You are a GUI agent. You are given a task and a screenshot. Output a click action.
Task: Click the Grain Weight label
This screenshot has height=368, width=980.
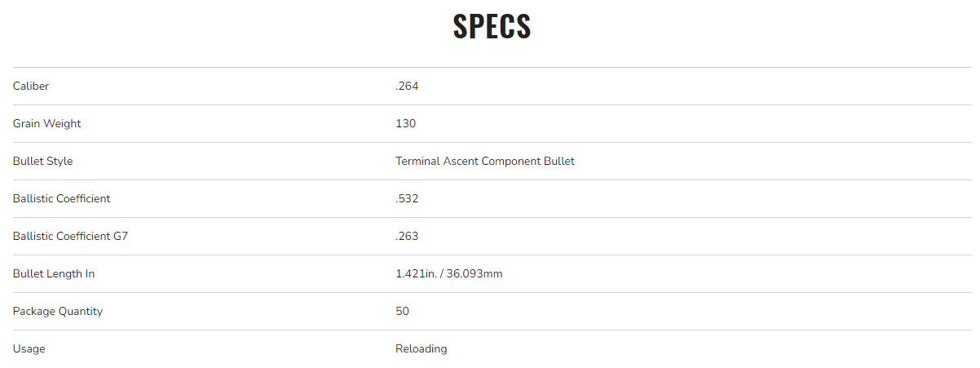[46, 123]
